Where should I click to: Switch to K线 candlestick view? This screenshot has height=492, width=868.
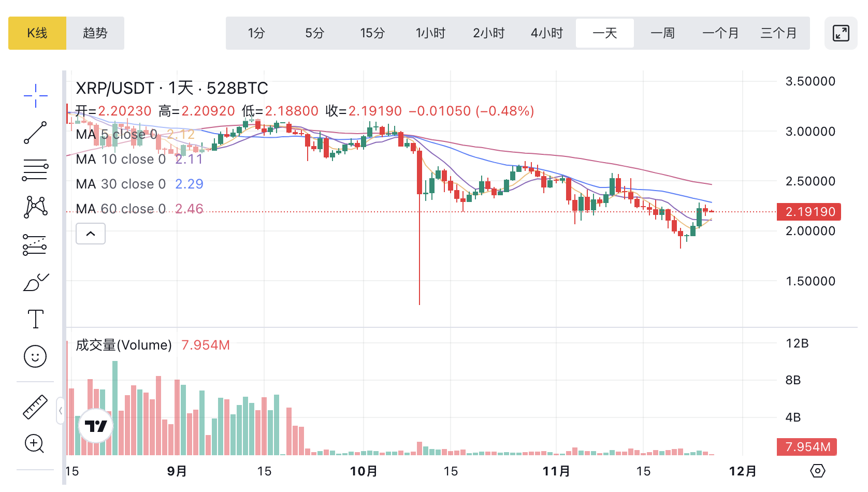click(x=37, y=33)
